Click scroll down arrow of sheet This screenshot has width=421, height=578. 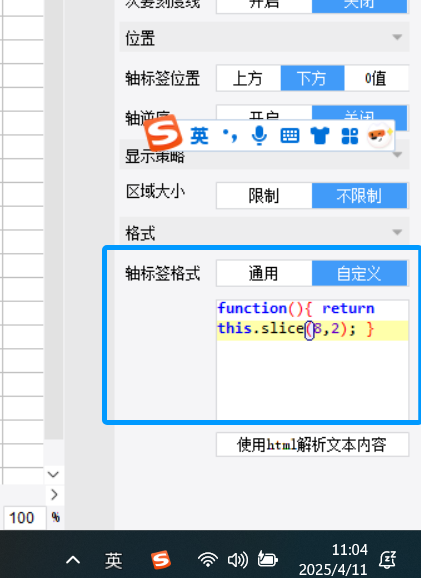[53, 474]
